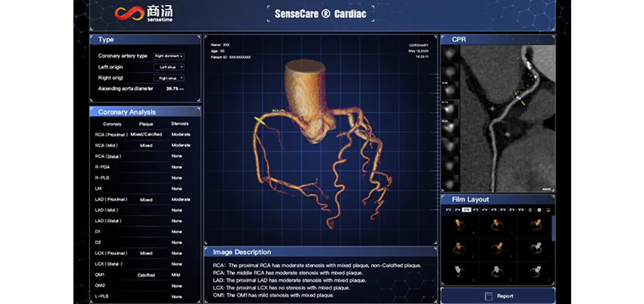Click the 'Mild' stenosis cell
Screen dimensions: 644x304
pos(176,275)
